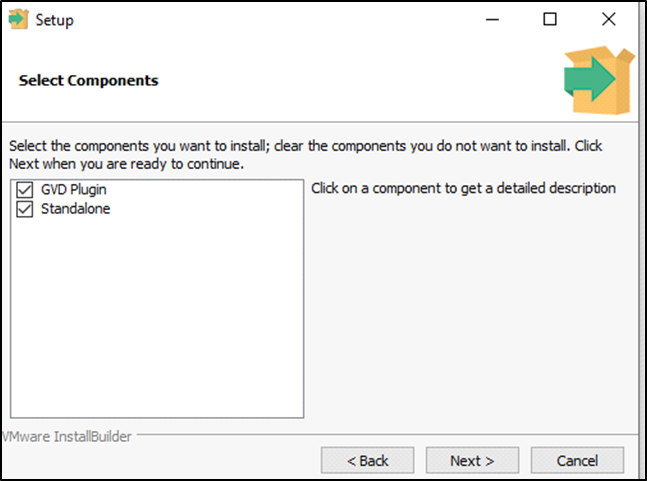
Task: Click the Setup installer icon in title bar
Action: [19, 19]
